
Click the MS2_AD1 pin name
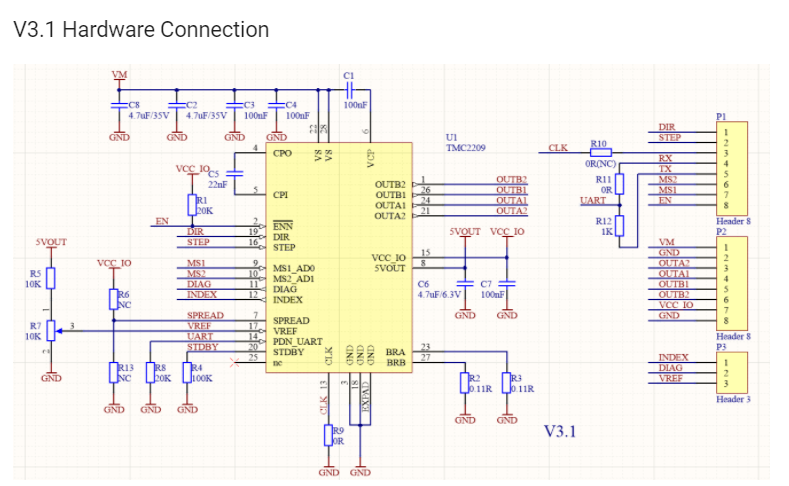[294, 279]
